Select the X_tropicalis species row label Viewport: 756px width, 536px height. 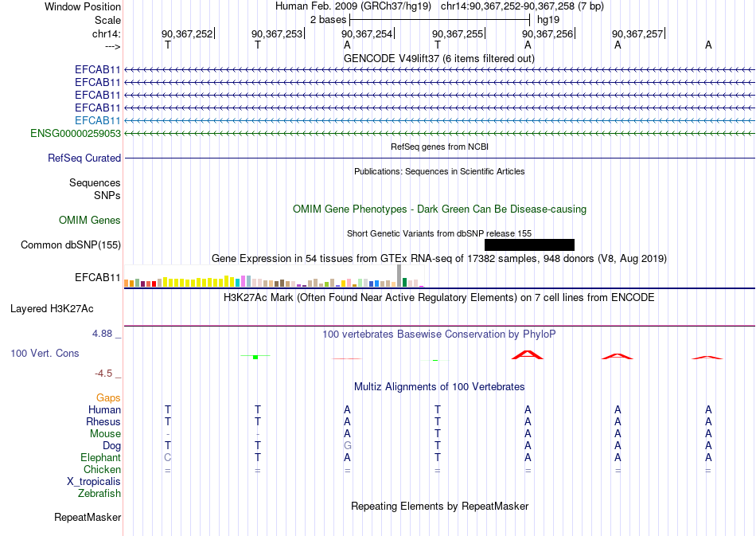pos(94,482)
